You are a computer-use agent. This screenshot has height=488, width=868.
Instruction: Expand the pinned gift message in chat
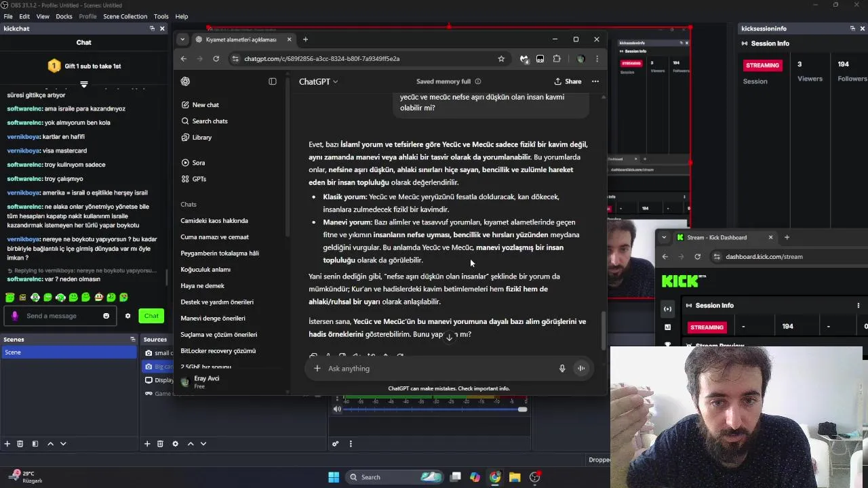tap(84, 85)
